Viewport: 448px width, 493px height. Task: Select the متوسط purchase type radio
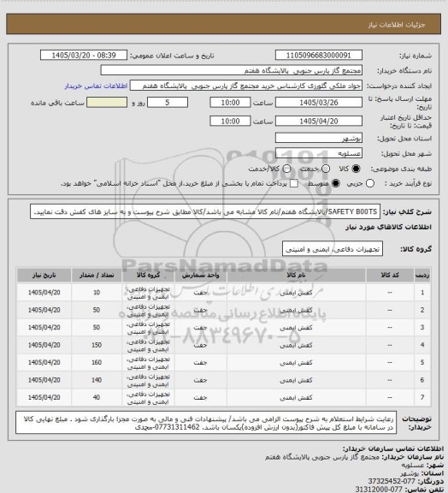point(336,183)
